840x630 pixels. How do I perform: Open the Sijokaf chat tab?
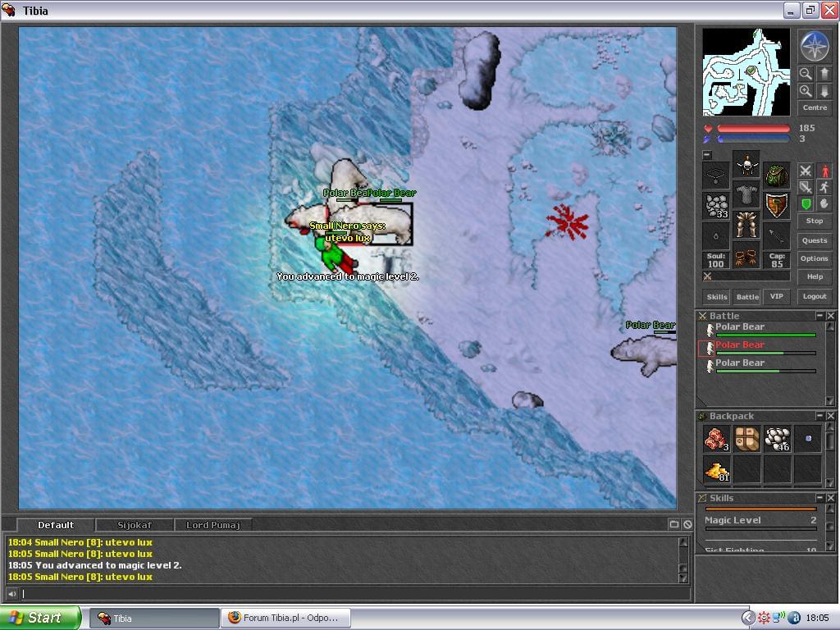click(135, 525)
